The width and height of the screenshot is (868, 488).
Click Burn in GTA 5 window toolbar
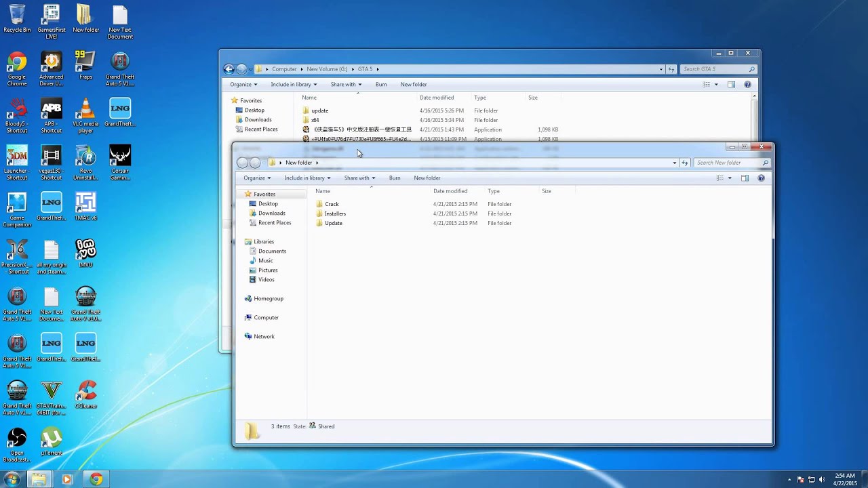point(381,85)
